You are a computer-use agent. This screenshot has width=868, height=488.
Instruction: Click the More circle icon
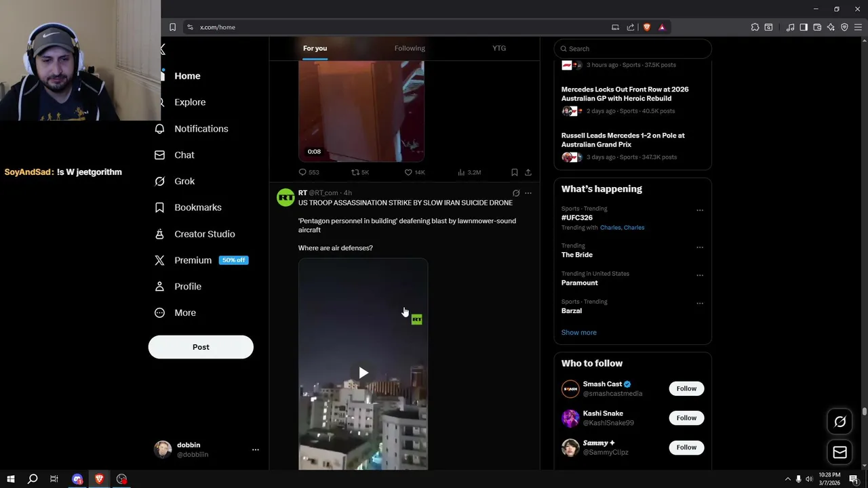point(159,313)
